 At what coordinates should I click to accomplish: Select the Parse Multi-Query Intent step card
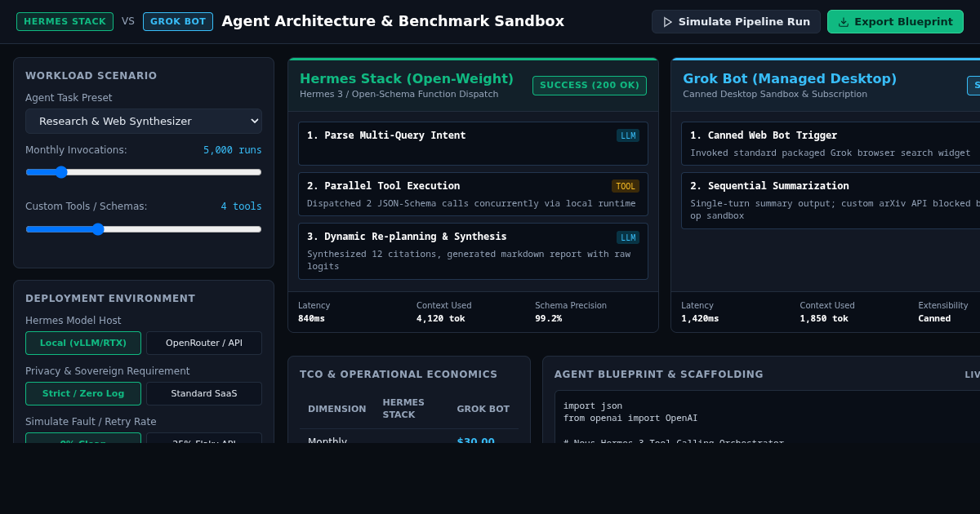click(x=473, y=144)
